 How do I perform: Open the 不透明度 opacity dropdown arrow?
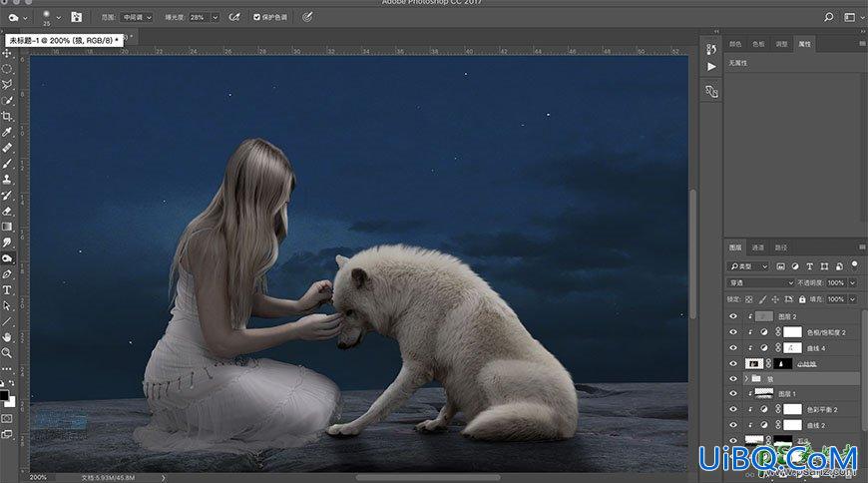pos(853,282)
